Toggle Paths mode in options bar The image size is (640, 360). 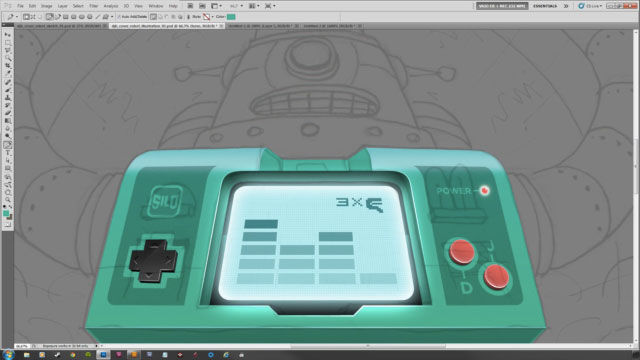(33, 17)
